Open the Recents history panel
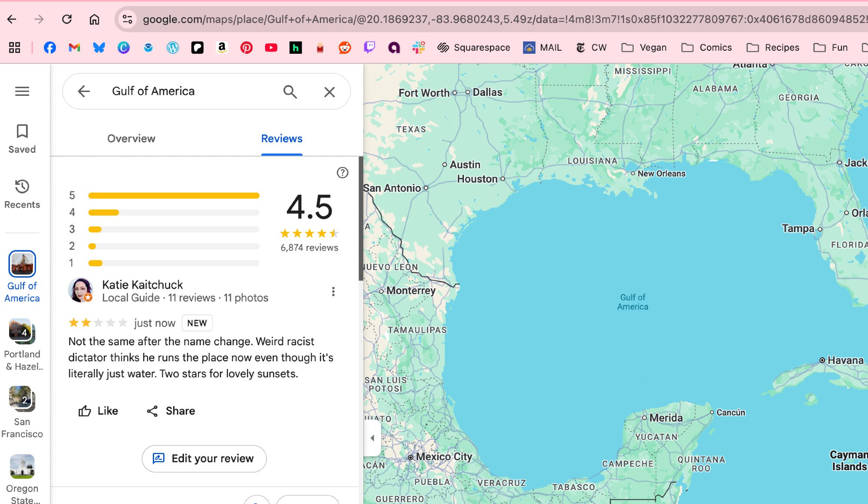The image size is (868, 504). [x=22, y=194]
